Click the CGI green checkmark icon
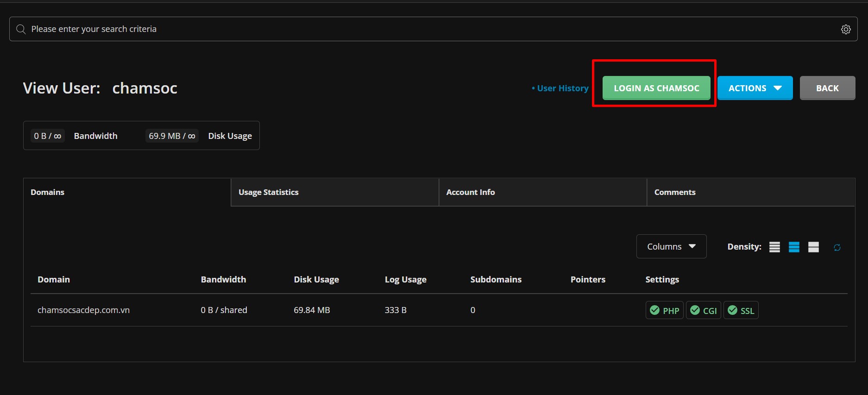The width and height of the screenshot is (868, 395). point(695,310)
